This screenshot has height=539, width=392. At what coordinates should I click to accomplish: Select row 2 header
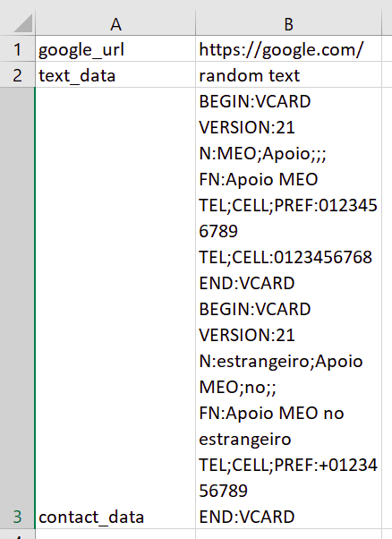17,75
